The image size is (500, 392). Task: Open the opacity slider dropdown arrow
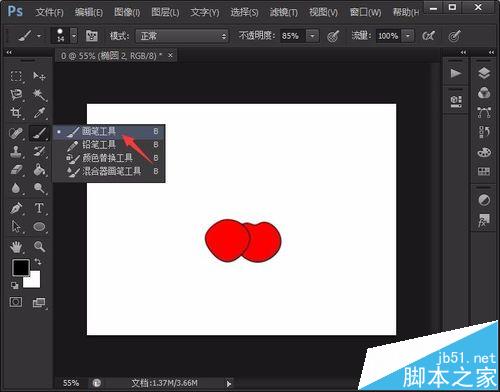(312, 36)
